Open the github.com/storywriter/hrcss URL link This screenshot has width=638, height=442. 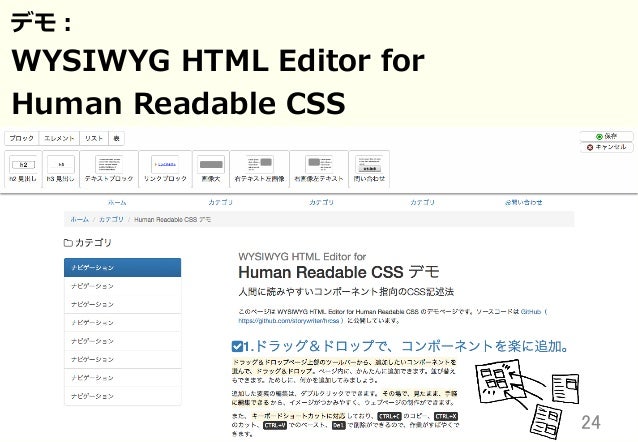coord(289,321)
